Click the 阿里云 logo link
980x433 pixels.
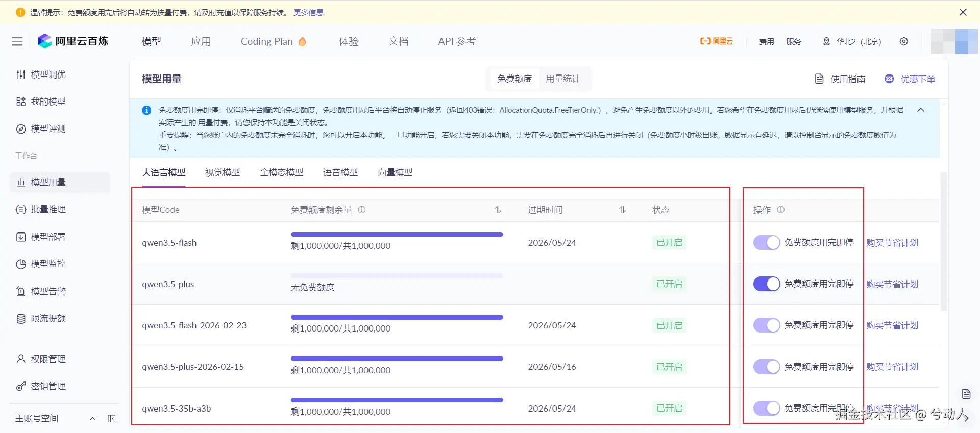click(716, 41)
